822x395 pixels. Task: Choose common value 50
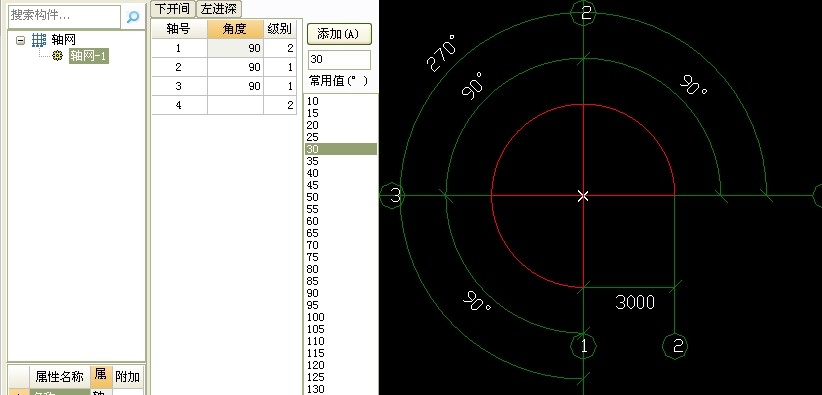tap(341, 197)
